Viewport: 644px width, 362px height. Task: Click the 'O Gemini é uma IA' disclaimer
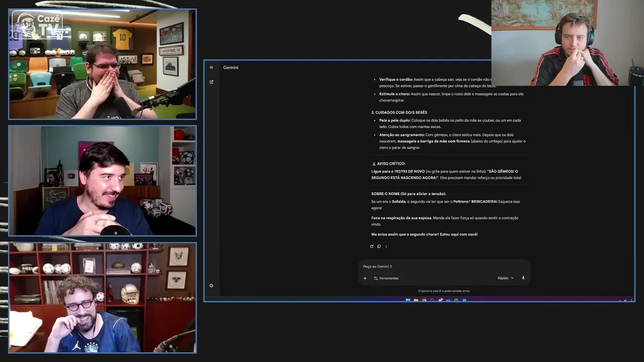[x=444, y=291]
